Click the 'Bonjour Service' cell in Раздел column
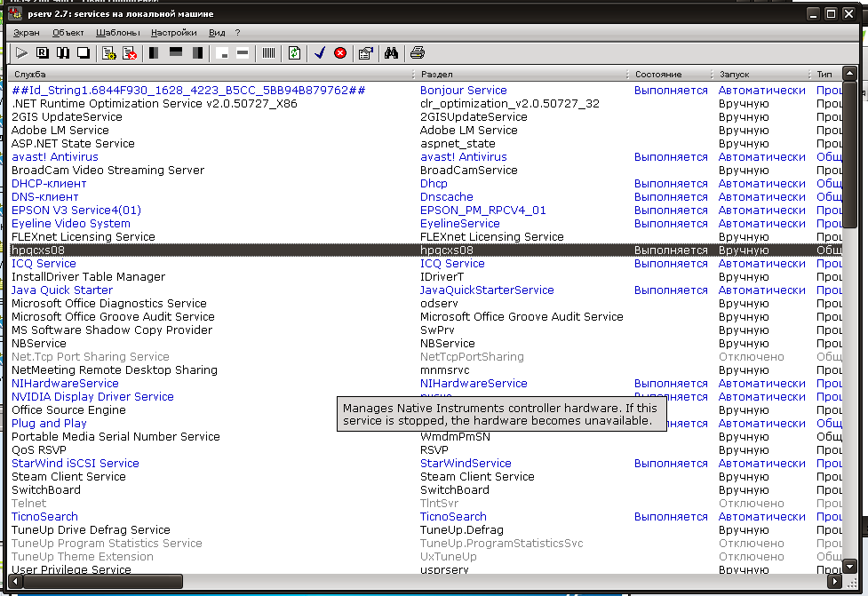The image size is (868, 596). click(464, 91)
